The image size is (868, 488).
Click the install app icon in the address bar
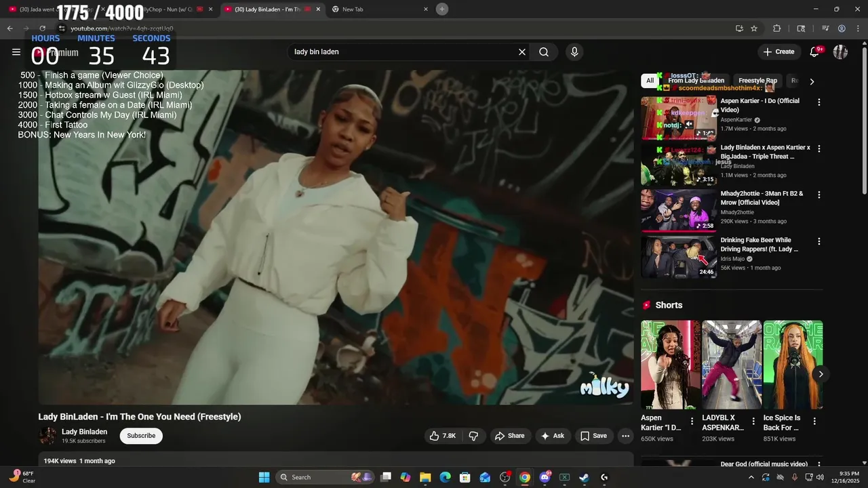pyautogui.click(x=739, y=28)
